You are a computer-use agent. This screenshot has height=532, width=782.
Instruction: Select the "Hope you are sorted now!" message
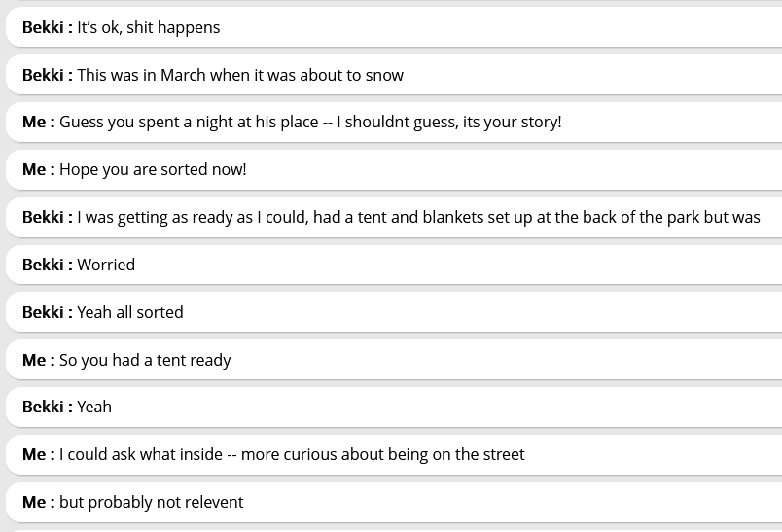[x=153, y=169]
